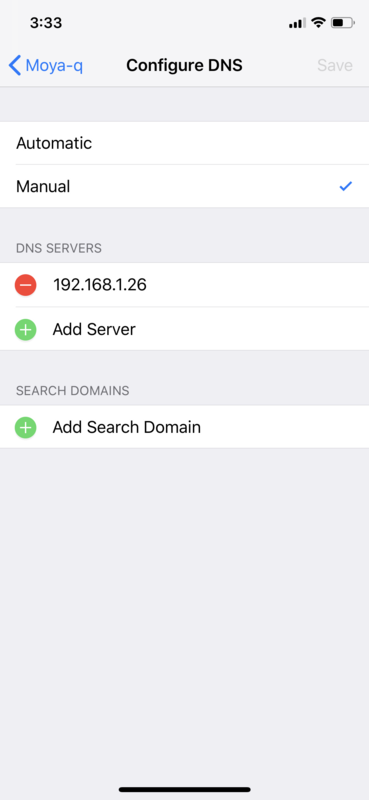Go back using the blue chevron arrow
This screenshot has width=369, height=800.
pos(15,65)
